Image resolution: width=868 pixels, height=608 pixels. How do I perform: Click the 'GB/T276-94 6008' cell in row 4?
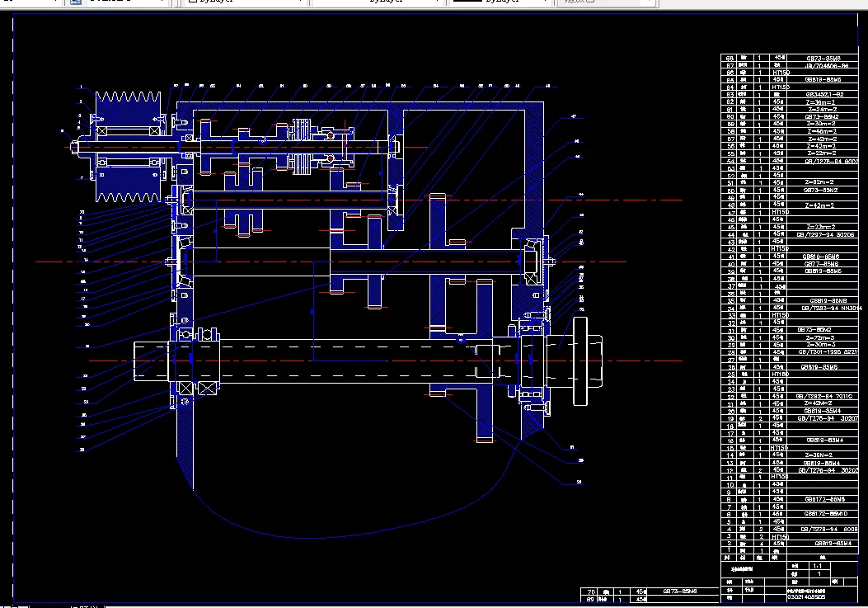point(828,530)
